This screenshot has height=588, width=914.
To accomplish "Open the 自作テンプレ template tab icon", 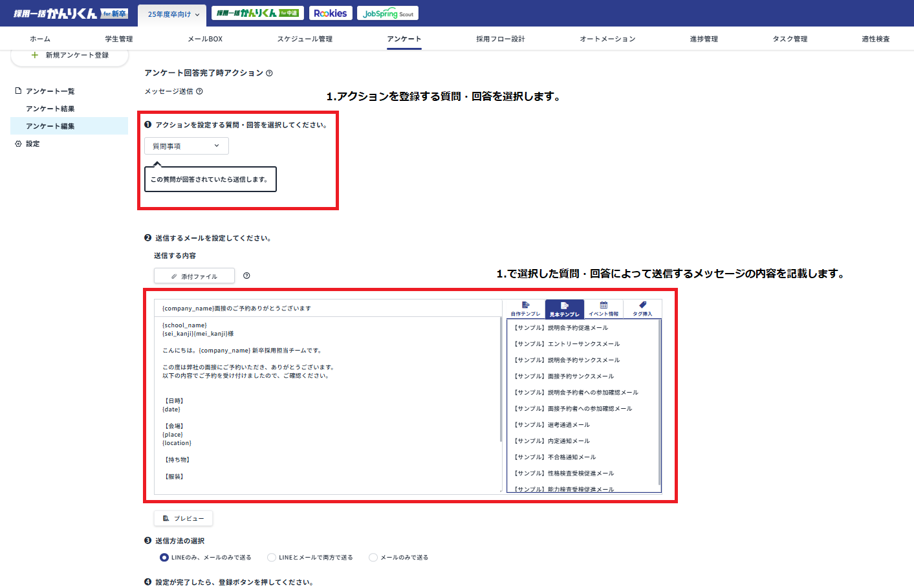I will [x=525, y=305].
